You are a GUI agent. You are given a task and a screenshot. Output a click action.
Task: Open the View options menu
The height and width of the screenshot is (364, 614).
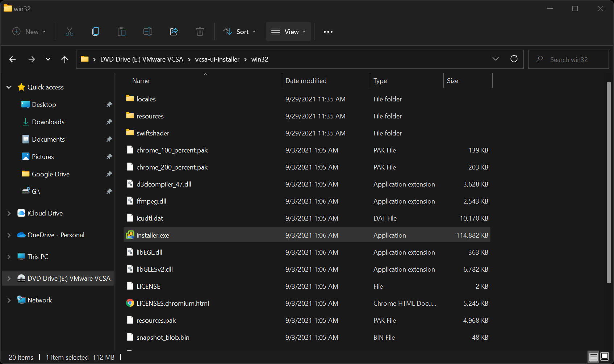pyautogui.click(x=288, y=32)
